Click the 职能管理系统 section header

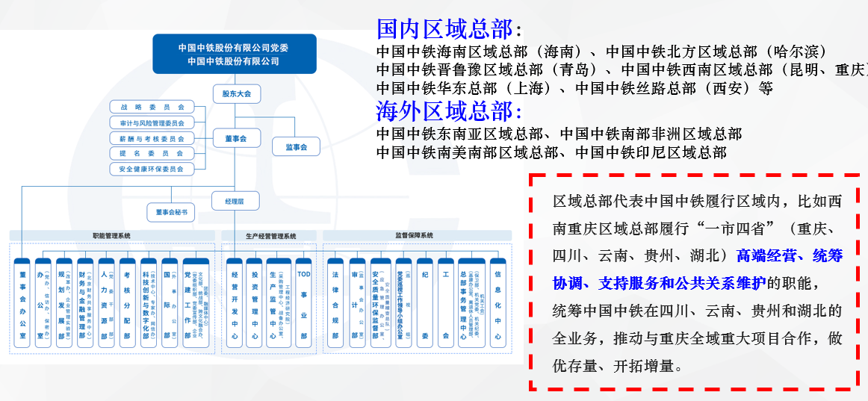(x=112, y=236)
